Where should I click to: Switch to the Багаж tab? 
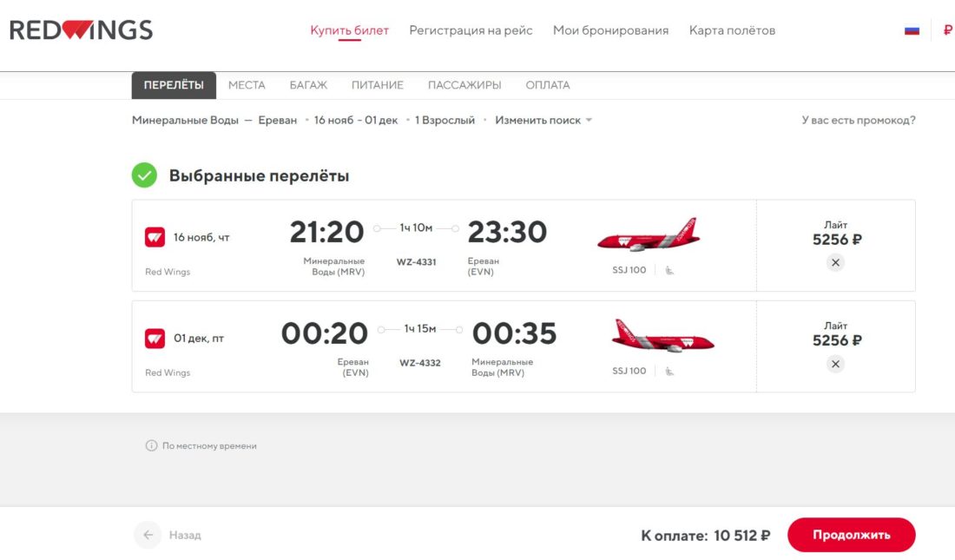click(x=308, y=85)
